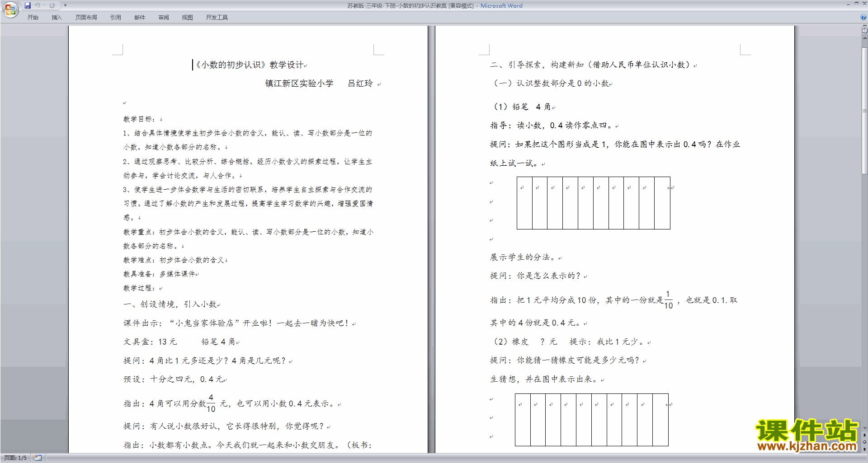Screen dimensions: 868x463
Task: Click the fraction 4/10 on page one
Action: (211, 403)
